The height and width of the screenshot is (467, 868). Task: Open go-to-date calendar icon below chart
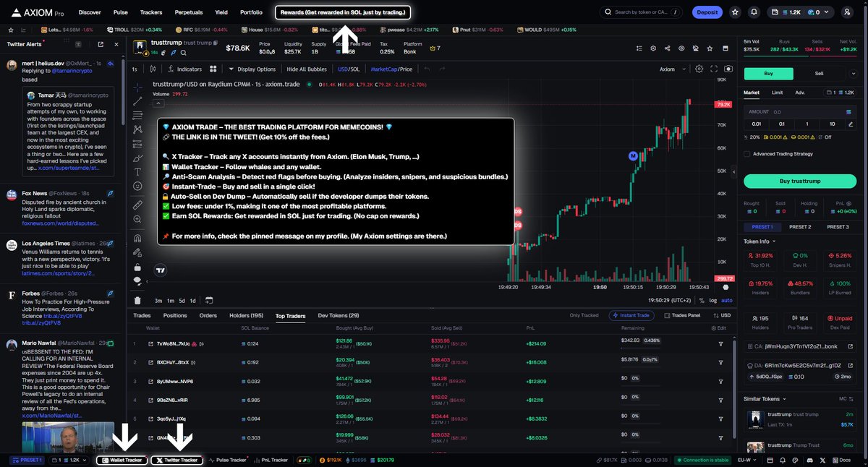pyautogui.click(x=208, y=300)
